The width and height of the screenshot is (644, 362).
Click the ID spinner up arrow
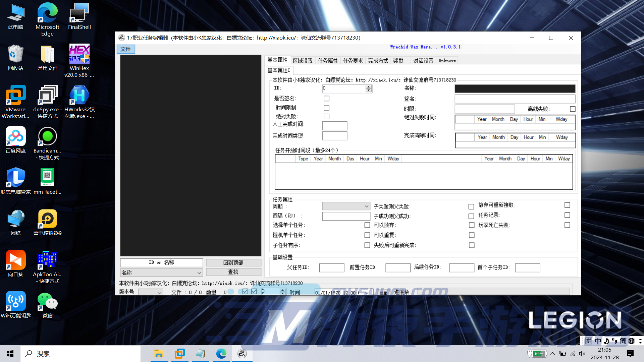coord(369,86)
